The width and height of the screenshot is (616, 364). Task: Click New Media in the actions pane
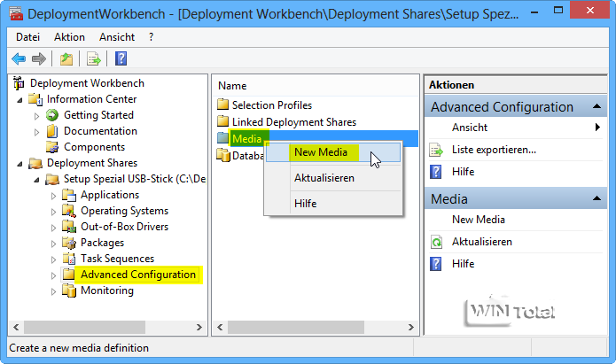tap(479, 220)
